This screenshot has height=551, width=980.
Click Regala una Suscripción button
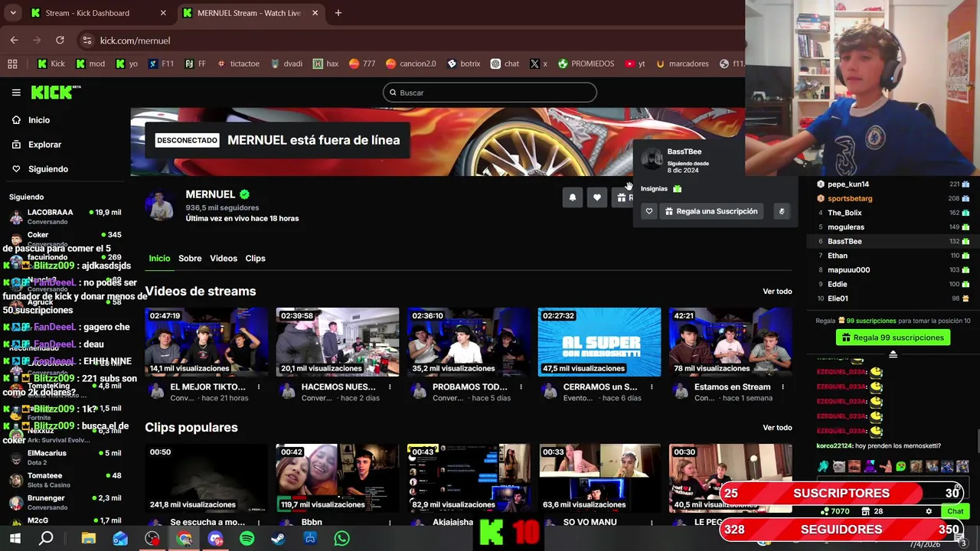pyautogui.click(x=711, y=211)
